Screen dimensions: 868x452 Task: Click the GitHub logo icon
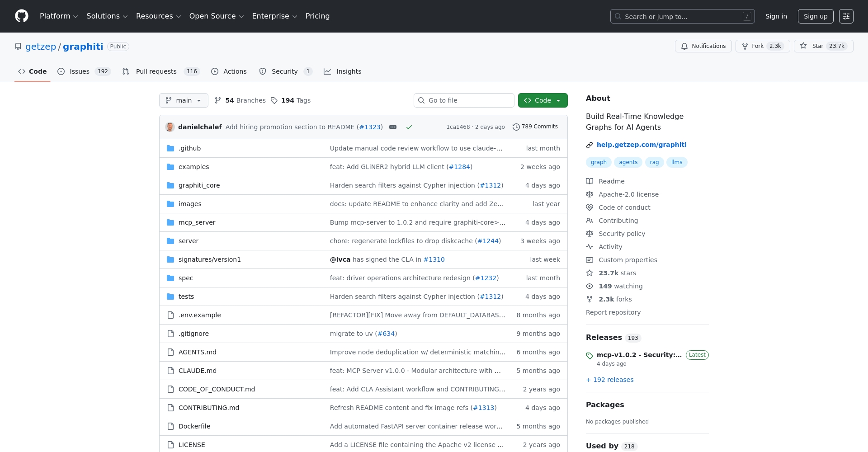[22, 16]
